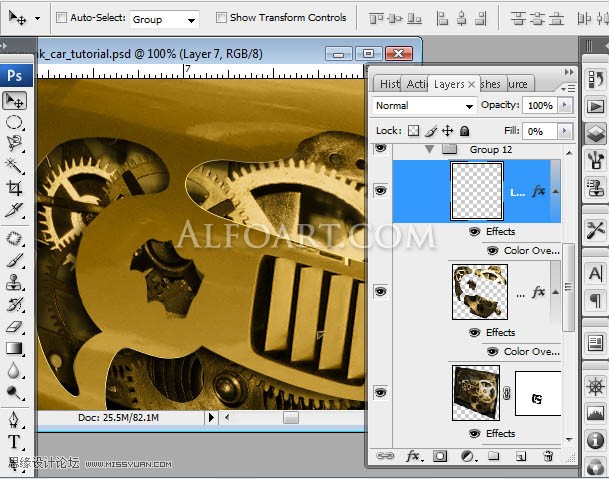Switch to the History tab

pos(389,84)
